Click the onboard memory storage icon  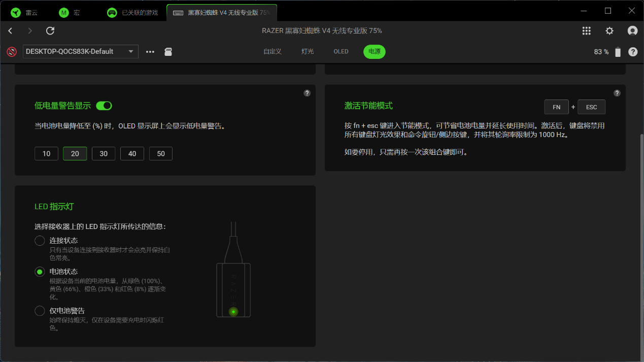click(x=168, y=52)
